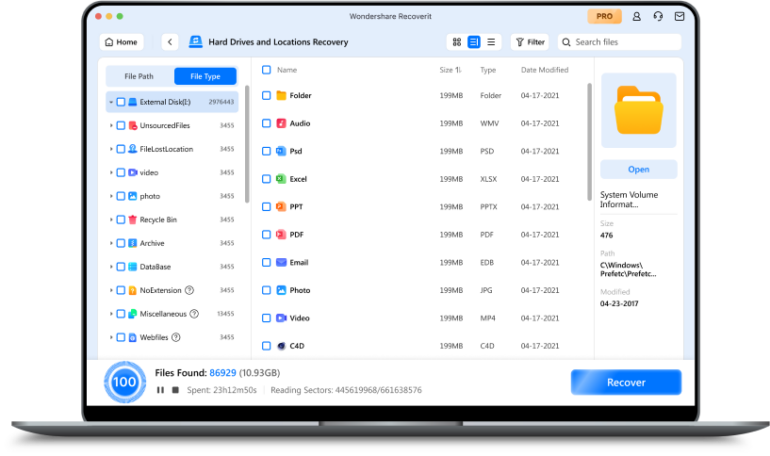Click the DataBase category icon

coord(133,267)
